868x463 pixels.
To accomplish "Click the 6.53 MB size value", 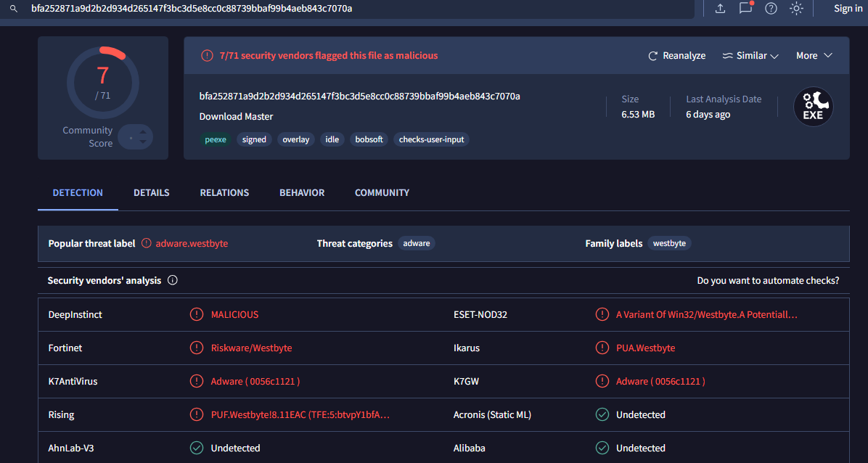I will (x=638, y=114).
